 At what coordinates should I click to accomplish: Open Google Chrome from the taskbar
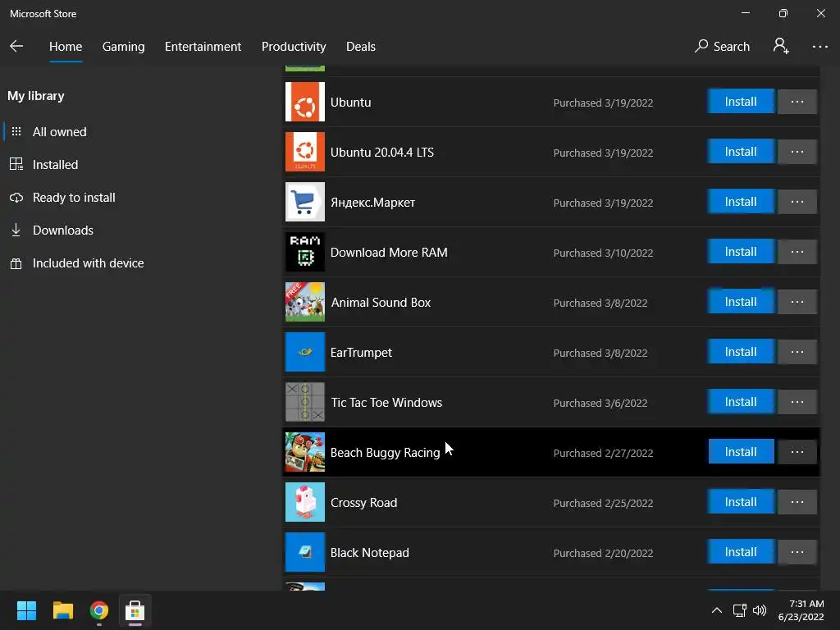pos(99,610)
